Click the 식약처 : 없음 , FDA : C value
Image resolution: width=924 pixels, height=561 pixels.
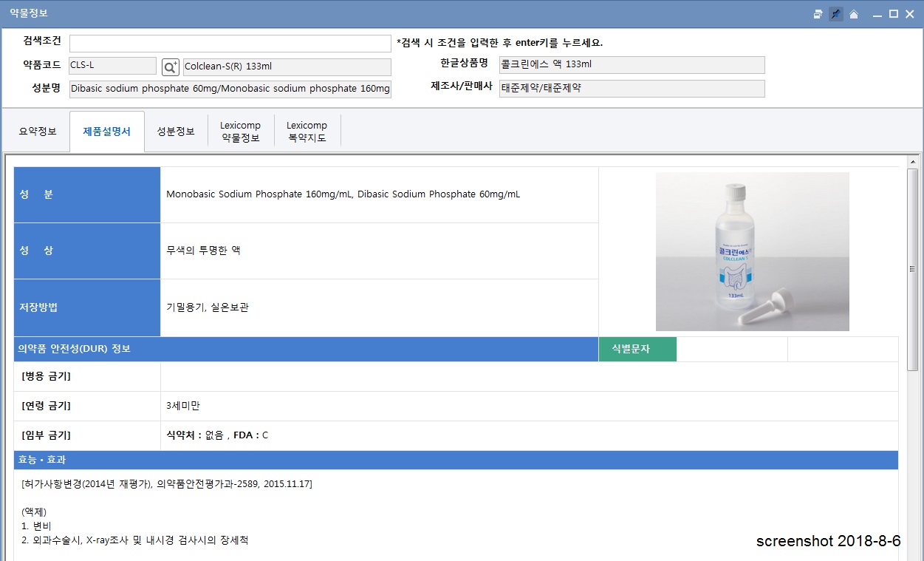click(217, 435)
